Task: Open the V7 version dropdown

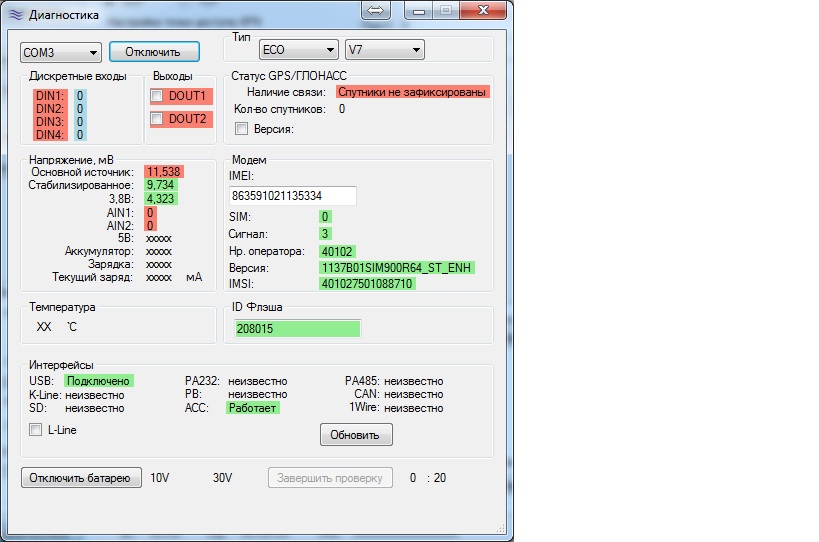Action: (x=385, y=50)
